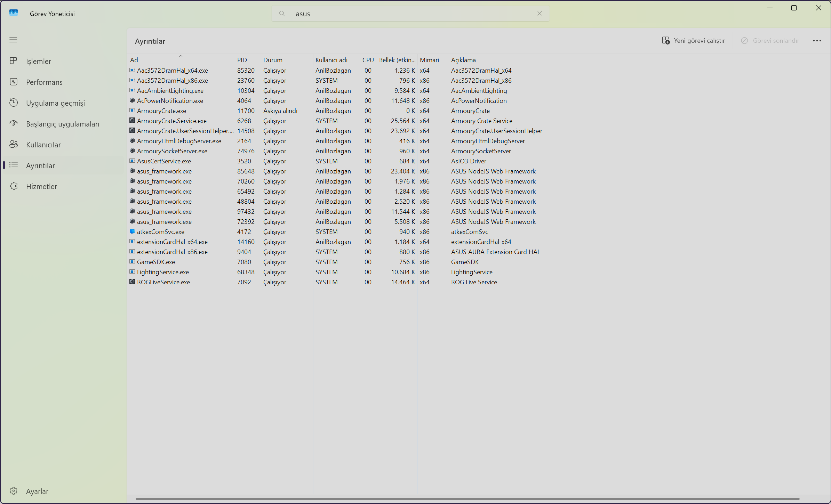Screen dimensions: 831x504
Task: Click inside the asus search field
Action: pos(410,14)
